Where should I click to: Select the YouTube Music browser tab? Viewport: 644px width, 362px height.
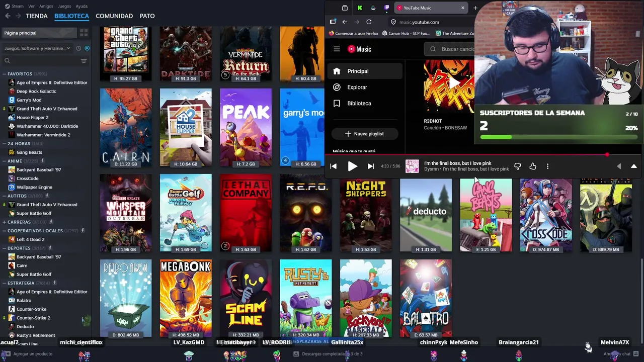click(x=431, y=8)
